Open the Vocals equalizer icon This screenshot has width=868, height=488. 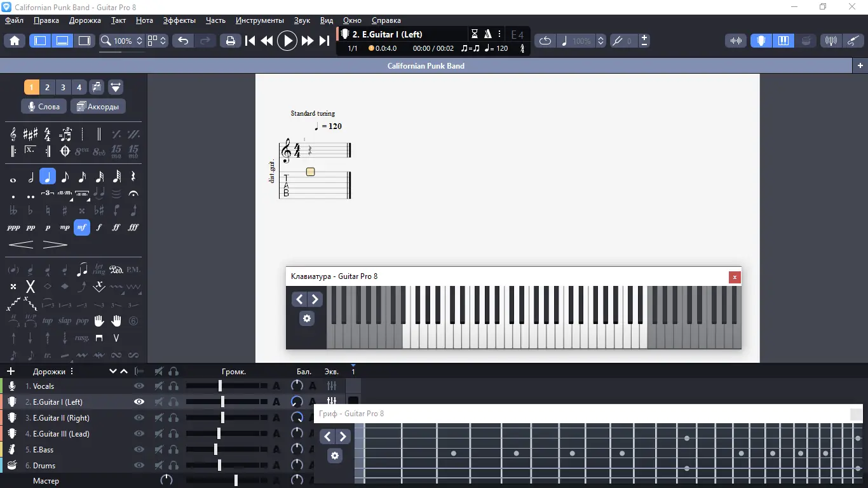click(331, 386)
